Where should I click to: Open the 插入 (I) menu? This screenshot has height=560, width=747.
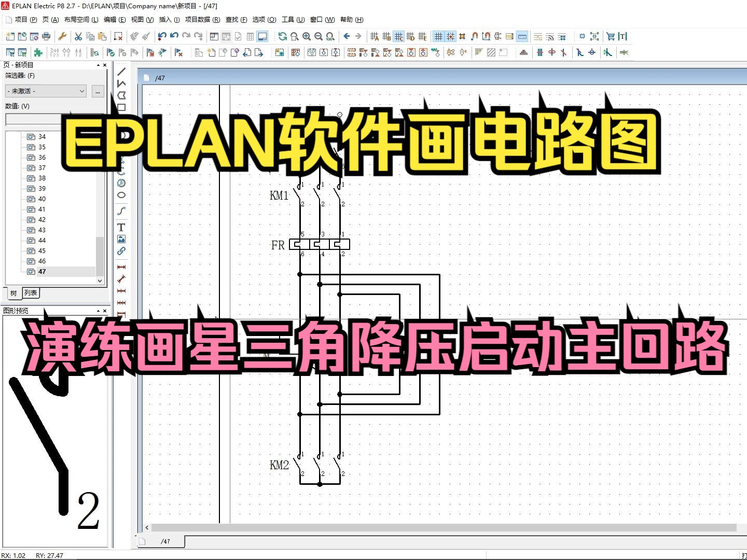(169, 20)
